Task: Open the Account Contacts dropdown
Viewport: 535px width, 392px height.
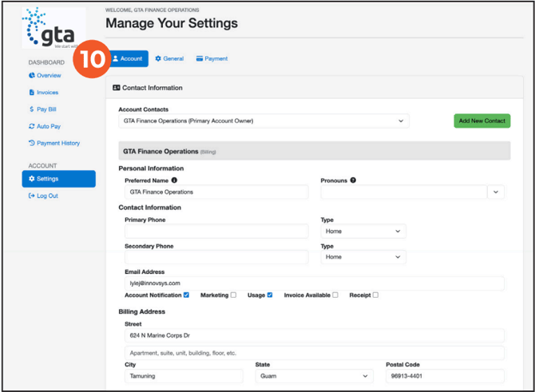Action: (264, 121)
